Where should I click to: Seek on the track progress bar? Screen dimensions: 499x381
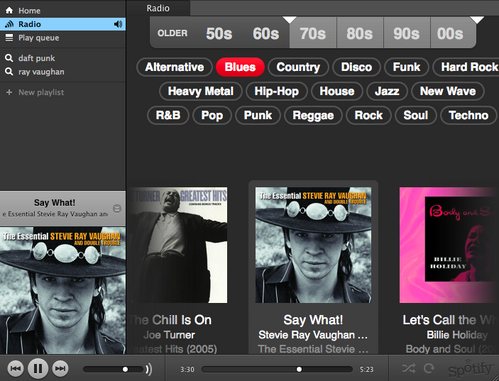[277, 369]
